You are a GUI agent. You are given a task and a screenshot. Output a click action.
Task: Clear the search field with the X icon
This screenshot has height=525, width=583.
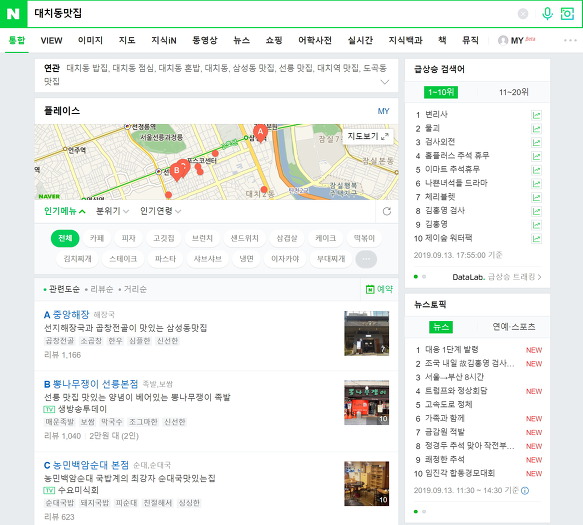click(523, 14)
